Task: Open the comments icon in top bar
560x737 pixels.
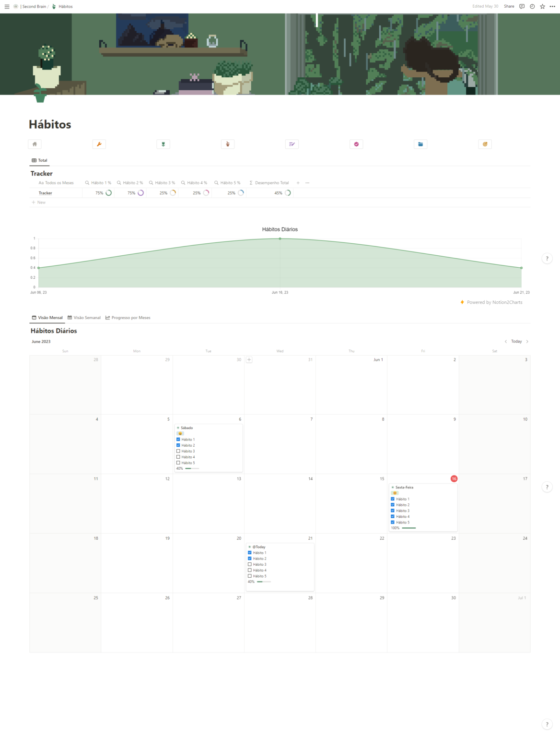Action: click(522, 6)
